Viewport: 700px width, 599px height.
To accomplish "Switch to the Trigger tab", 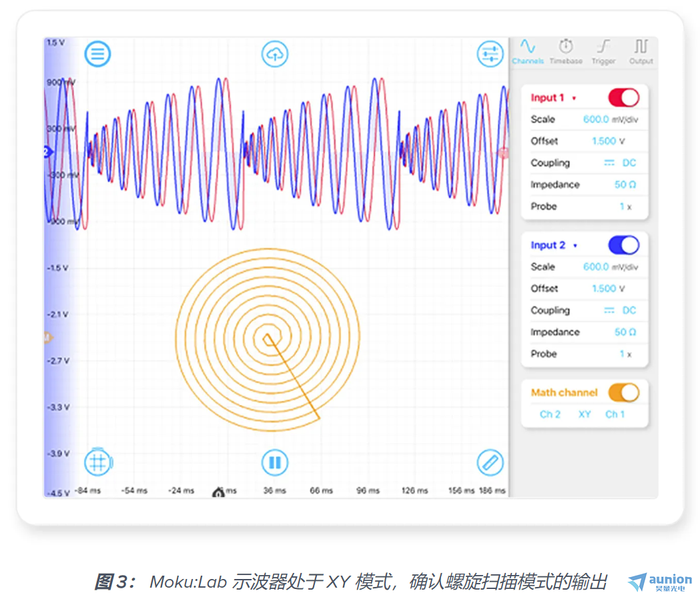I will pos(603,52).
